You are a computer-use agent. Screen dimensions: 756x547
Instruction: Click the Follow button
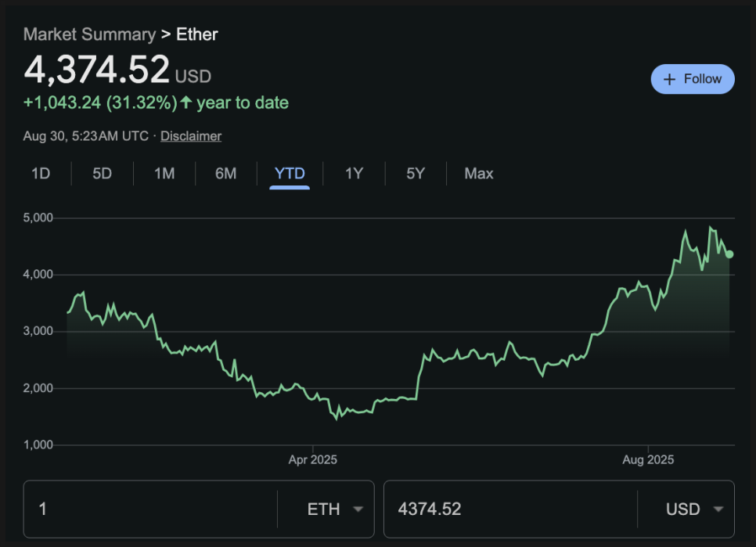(693, 79)
